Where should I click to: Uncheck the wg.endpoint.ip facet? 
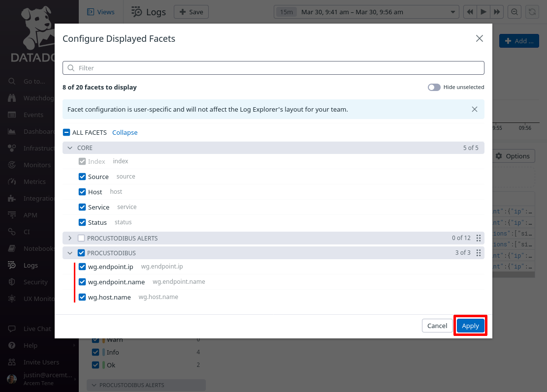tap(82, 267)
